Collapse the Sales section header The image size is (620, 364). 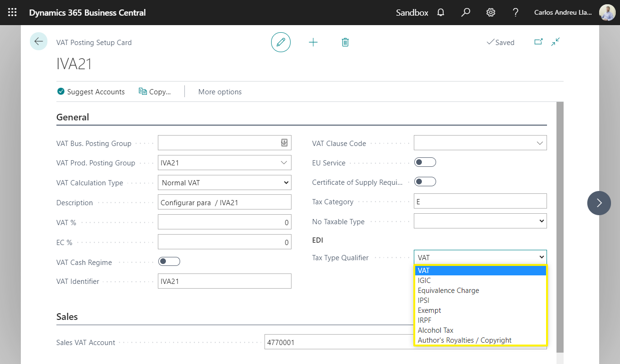pyautogui.click(x=67, y=317)
